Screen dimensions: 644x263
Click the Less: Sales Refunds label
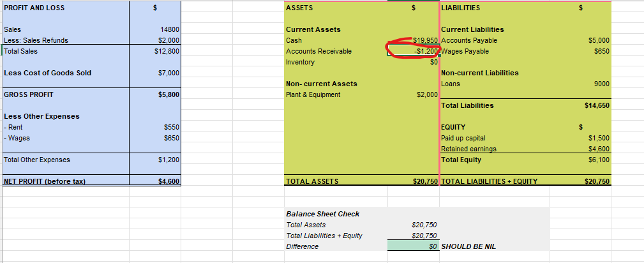point(36,40)
